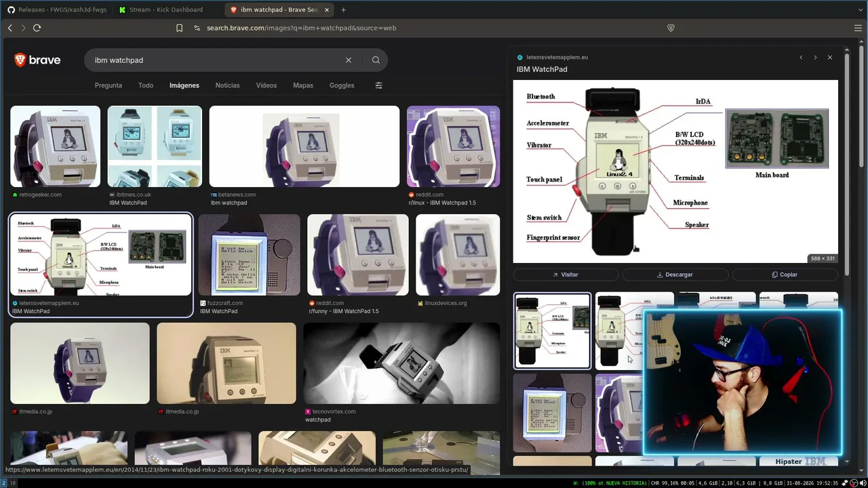The height and width of the screenshot is (488, 868).
Task: Open the ibtimes.co.uk image result
Action: (x=155, y=146)
